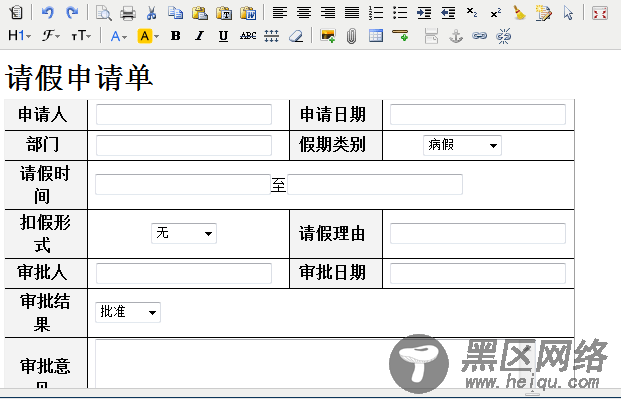Image resolution: width=621 pixels, height=399 pixels.
Task: Insert an image
Action: (x=328, y=36)
